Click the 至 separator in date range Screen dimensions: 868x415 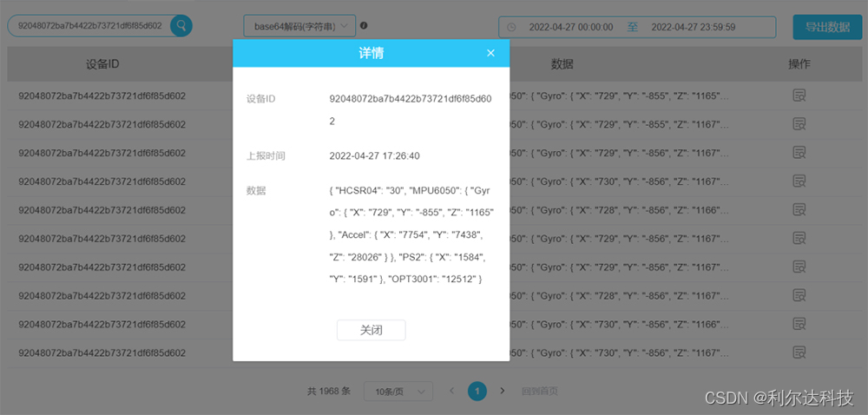632,27
